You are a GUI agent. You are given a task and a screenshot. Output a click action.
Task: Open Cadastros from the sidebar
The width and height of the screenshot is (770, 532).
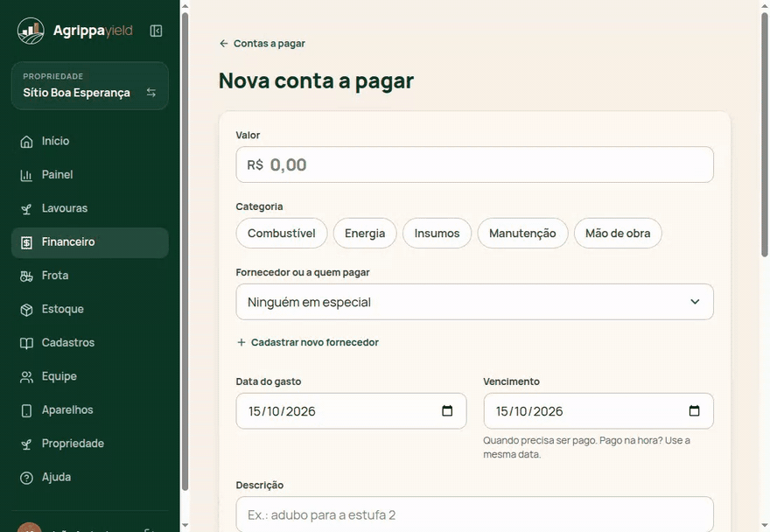[x=90, y=342]
